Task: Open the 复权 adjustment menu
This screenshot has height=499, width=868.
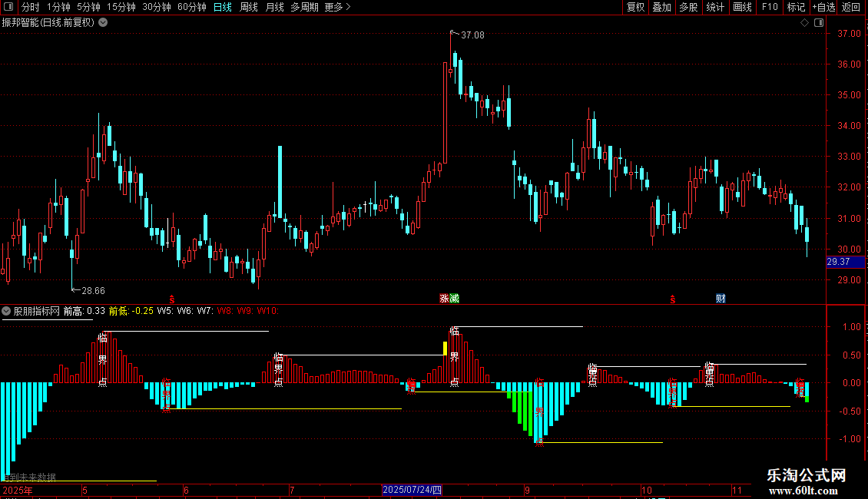Action: (635, 7)
